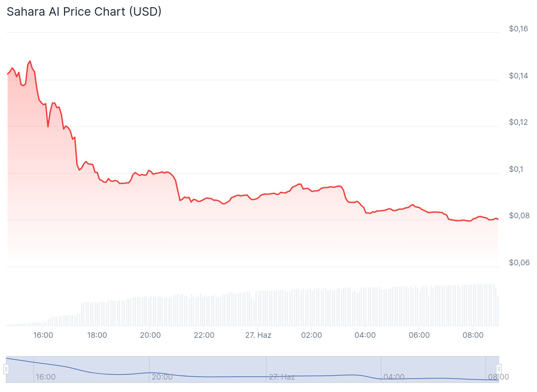Click the $0,06 price axis label
This screenshot has width=537, height=392.
[x=518, y=263]
